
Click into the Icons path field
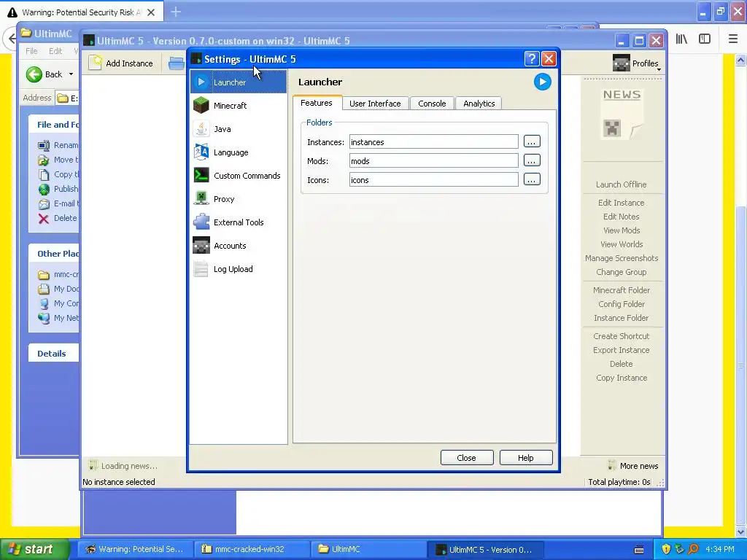click(433, 180)
